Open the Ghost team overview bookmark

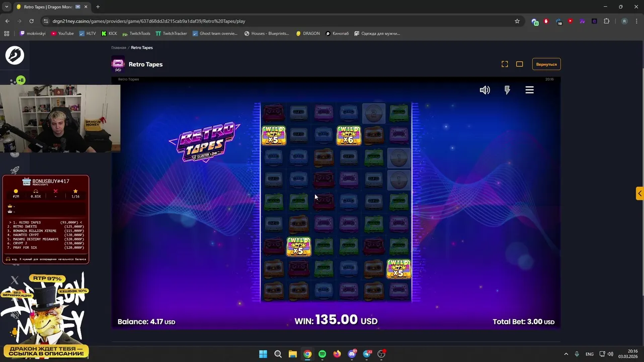point(215,33)
